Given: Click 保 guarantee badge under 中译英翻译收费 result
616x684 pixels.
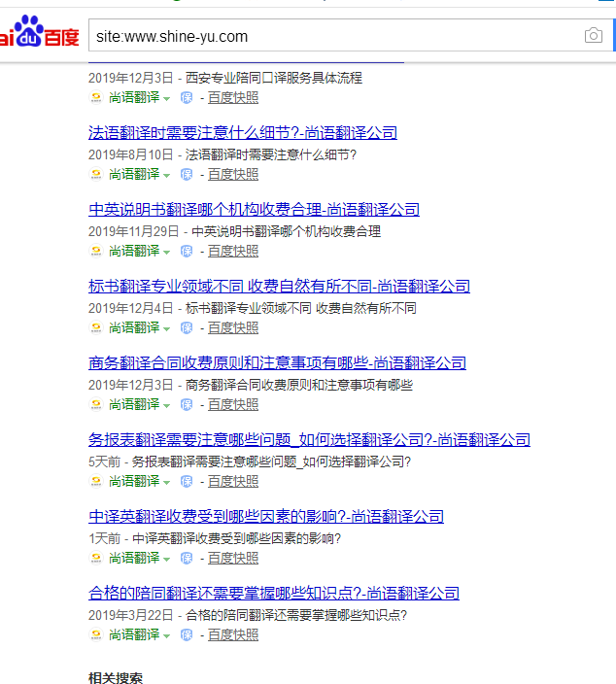Looking at the screenshot, I should (187, 559).
